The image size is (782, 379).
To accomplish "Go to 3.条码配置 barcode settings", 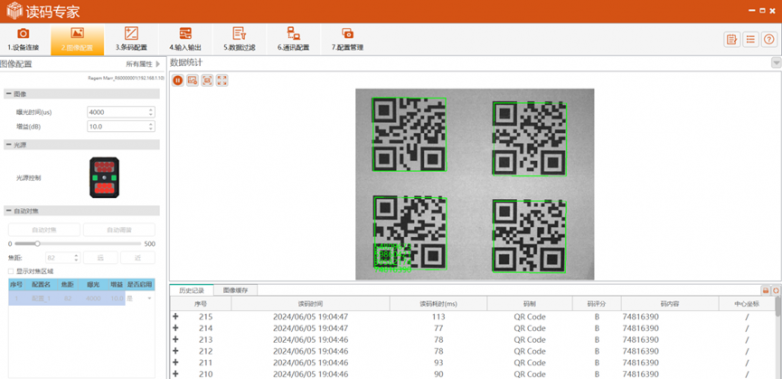I will tap(132, 40).
